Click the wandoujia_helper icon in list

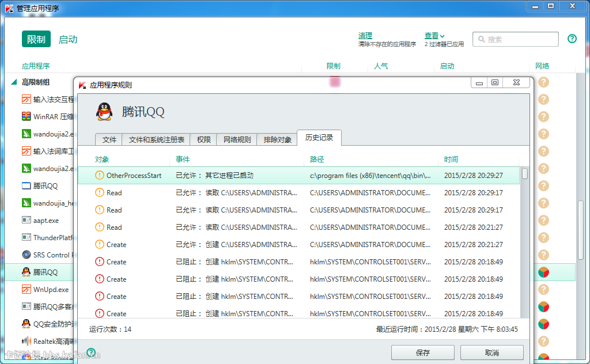pos(27,203)
